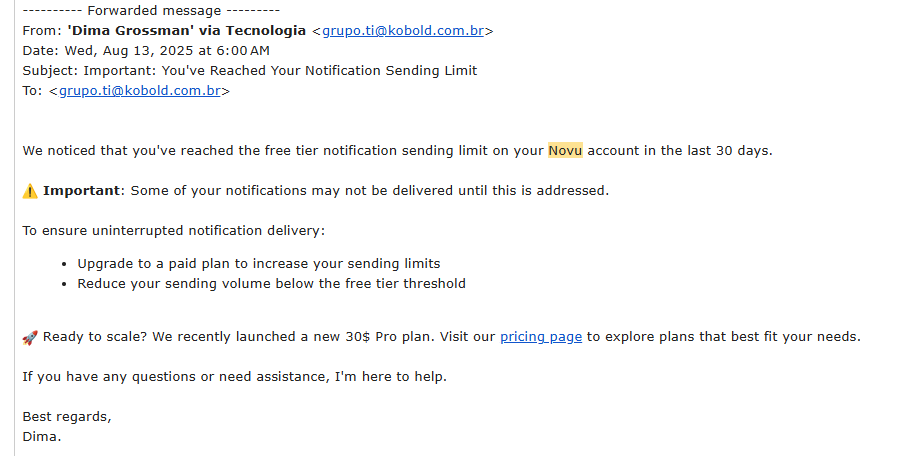The width and height of the screenshot is (901, 456).
Task: Click the warning emoji before Important
Action: tap(30, 190)
